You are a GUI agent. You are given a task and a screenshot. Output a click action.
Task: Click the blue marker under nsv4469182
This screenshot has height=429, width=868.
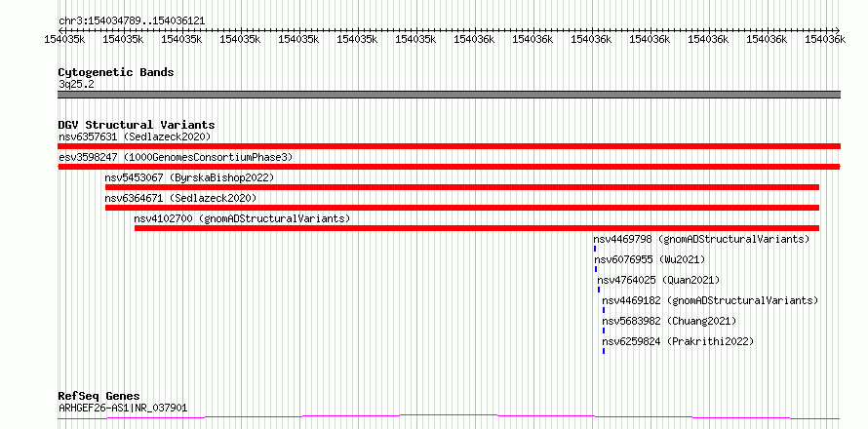pos(604,310)
